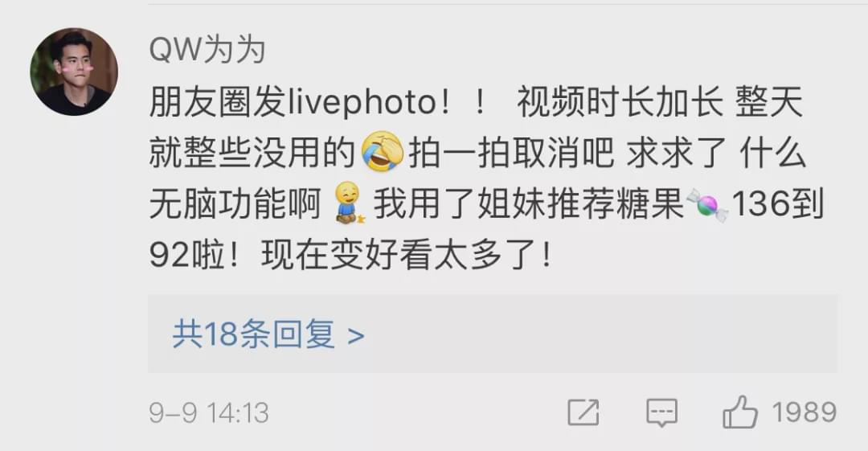This screenshot has width=868, height=451.
Task: Tap the 1989 like count
Action: coord(805,412)
